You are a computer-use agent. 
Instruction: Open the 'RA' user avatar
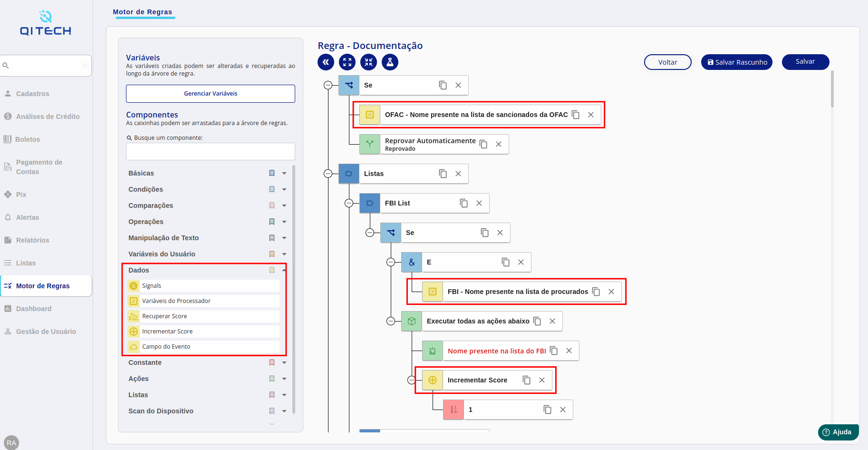tap(11, 442)
